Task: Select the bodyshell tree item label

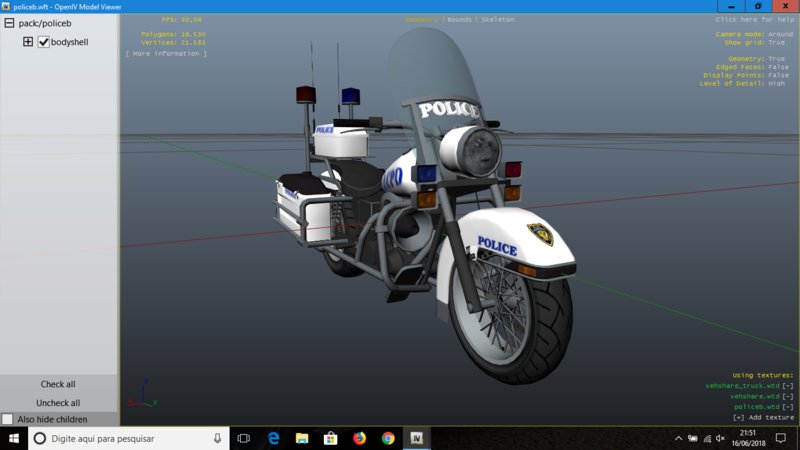Action: (69, 42)
